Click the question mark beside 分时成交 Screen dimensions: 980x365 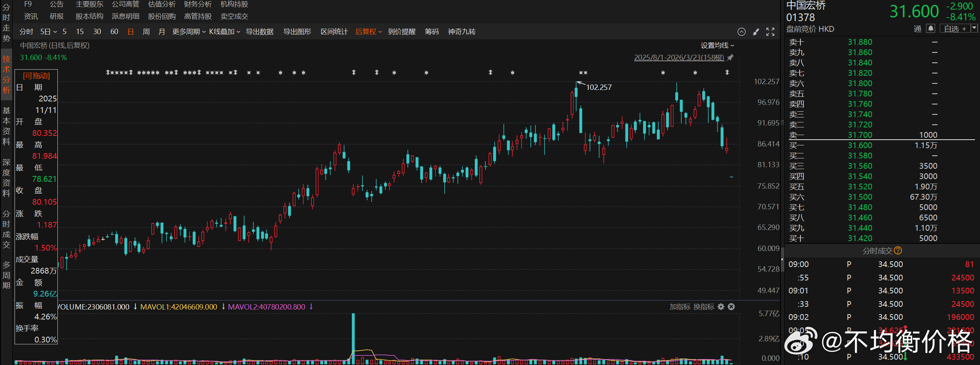(x=898, y=251)
